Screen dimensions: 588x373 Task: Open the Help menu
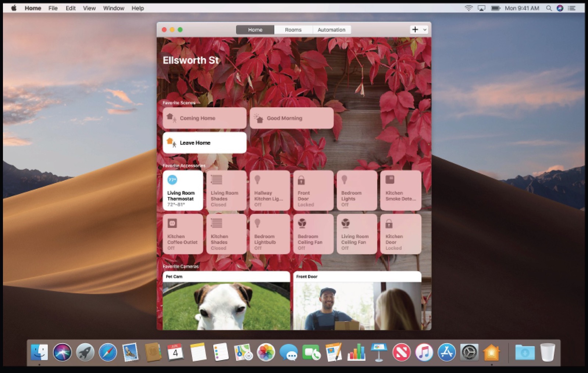138,8
